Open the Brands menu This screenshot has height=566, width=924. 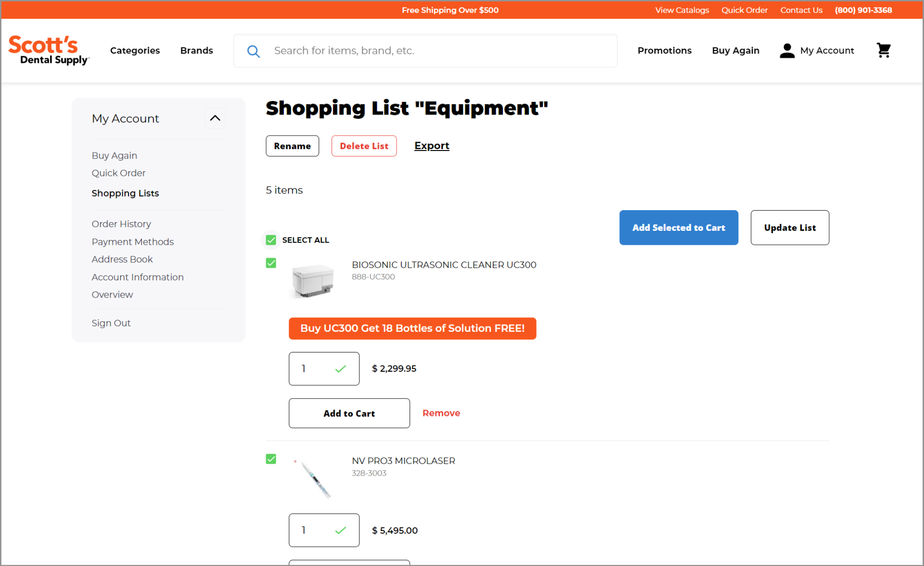[196, 50]
